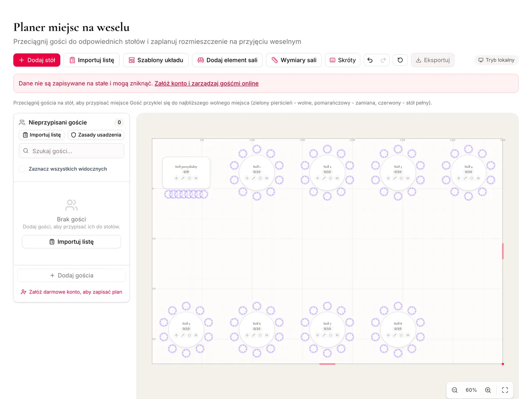Check 'Zaznacz wszystkich widocznych' checkbox
Screen dimensions: 532x399
[x=22, y=169]
